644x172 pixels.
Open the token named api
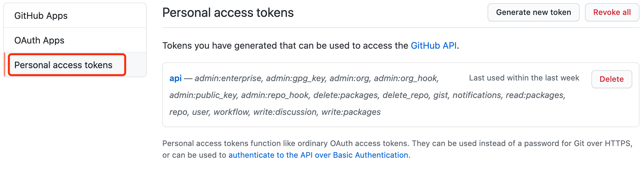click(x=175, y=78)
